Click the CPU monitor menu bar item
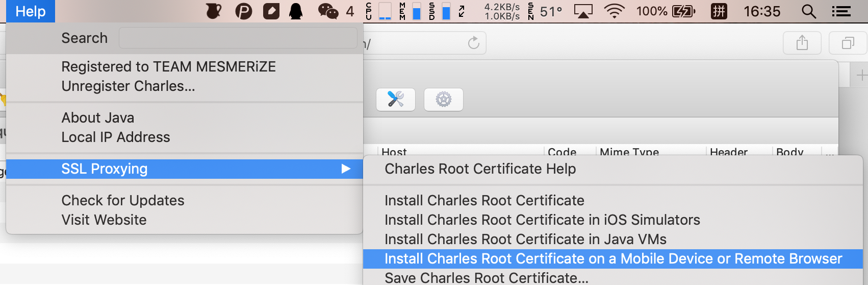The height and width of the screenshot is (285, 868). 379,11
